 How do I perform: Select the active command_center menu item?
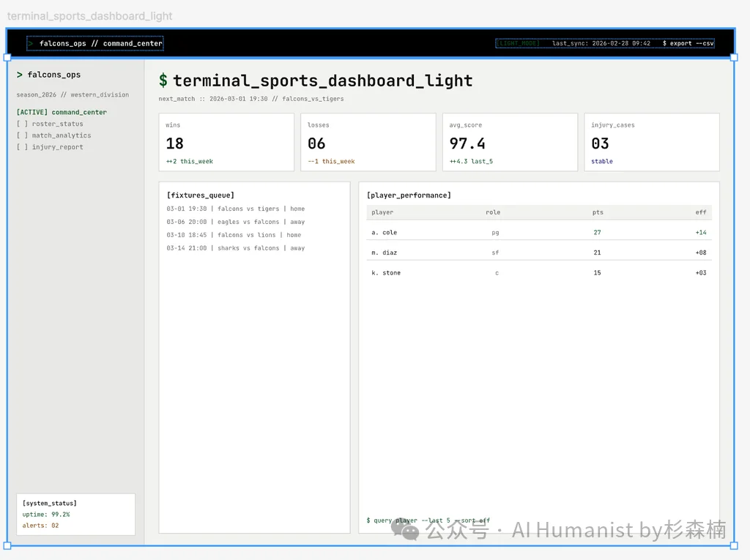pos(62,113)
